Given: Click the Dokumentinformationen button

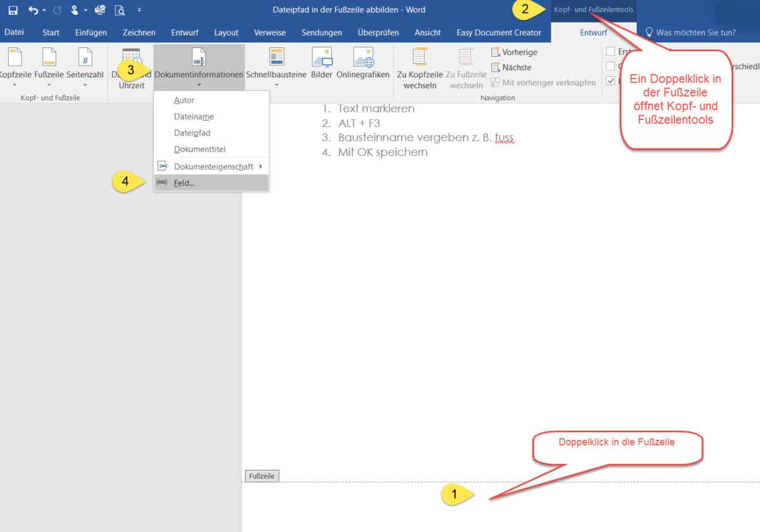Looking at the screenshot, I should pos(199,66).
